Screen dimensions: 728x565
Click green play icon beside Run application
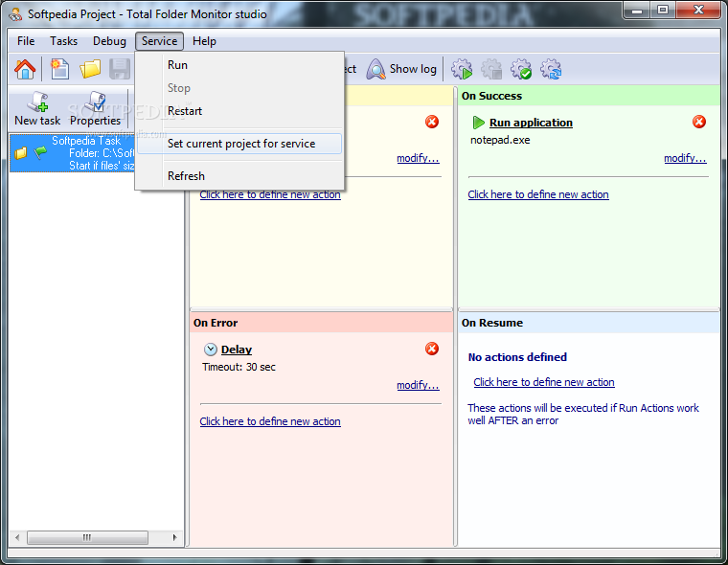coord(478,123)
